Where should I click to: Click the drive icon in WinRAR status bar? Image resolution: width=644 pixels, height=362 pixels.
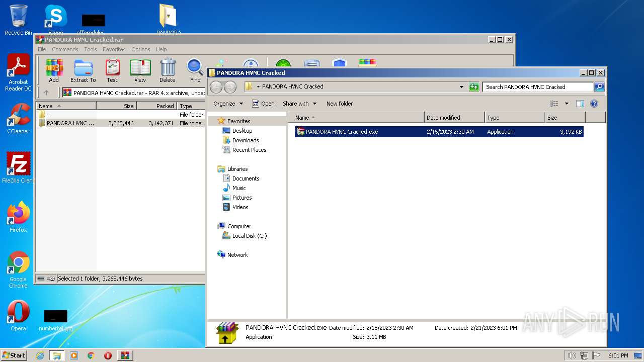tap(41, 279)
